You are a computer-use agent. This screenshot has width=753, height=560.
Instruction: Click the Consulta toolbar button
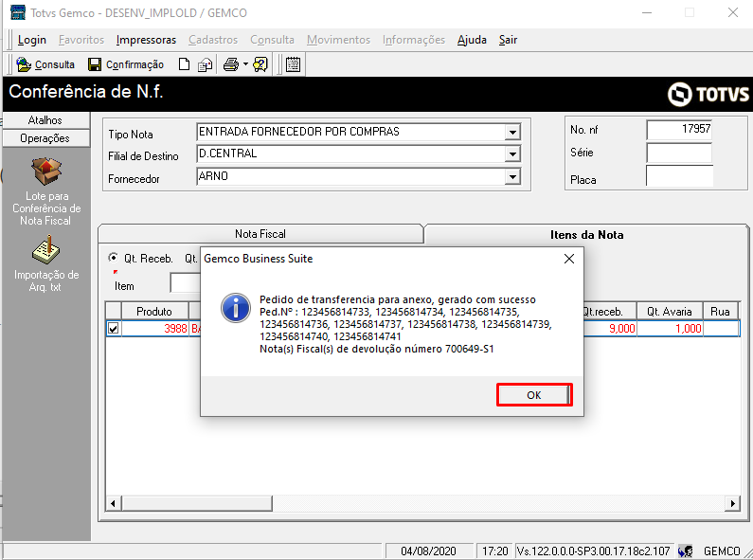[45, 64]
